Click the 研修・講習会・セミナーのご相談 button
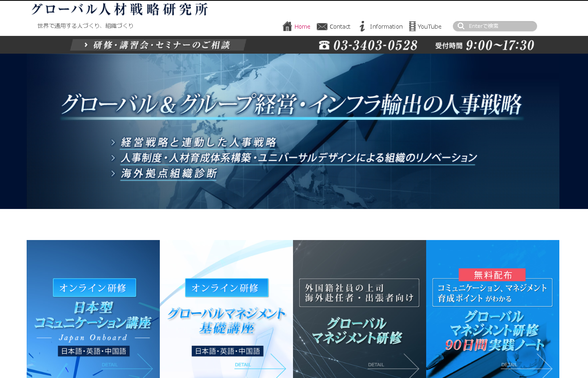Screen dimensions: 588x378 point(158,45)
